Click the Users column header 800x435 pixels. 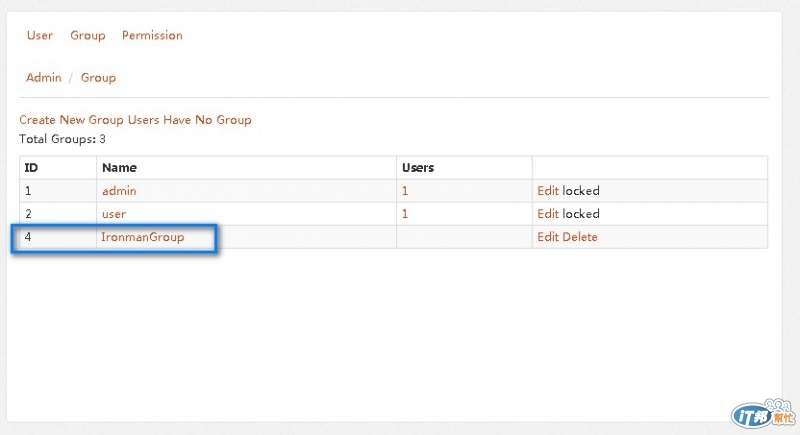(x=417, y=168)
